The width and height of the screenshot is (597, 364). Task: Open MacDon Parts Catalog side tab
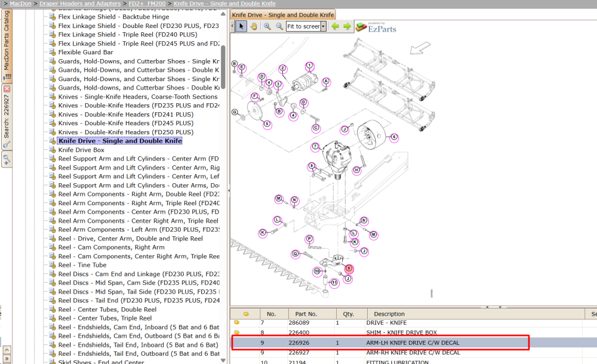point(7,45)
